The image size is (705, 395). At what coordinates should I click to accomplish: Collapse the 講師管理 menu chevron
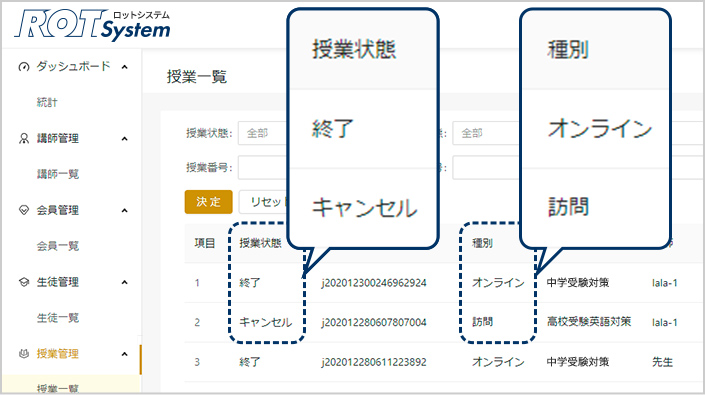coord(125,138)
